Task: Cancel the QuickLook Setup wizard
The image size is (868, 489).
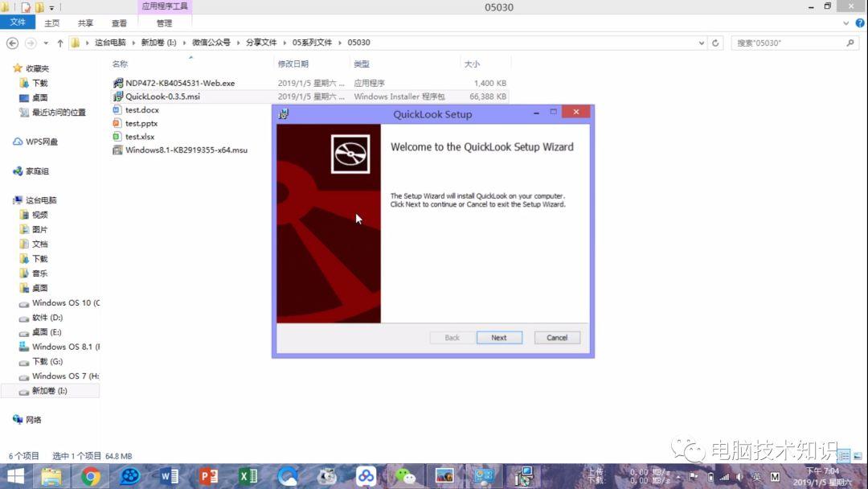Action: coord(557,337)
